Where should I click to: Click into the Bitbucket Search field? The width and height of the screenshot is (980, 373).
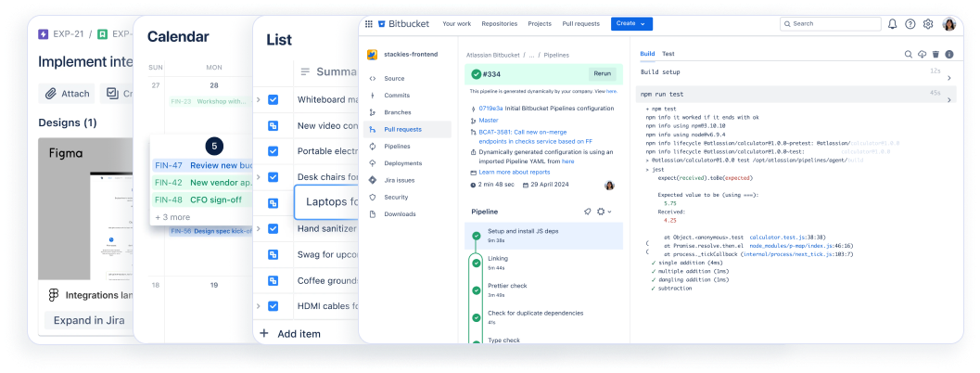point(831,24)
